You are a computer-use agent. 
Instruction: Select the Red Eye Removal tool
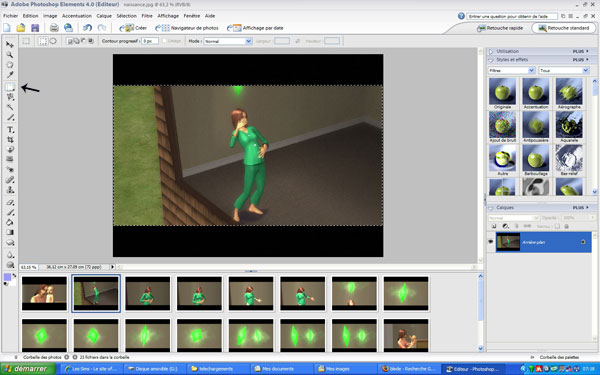tap(10, 170)
